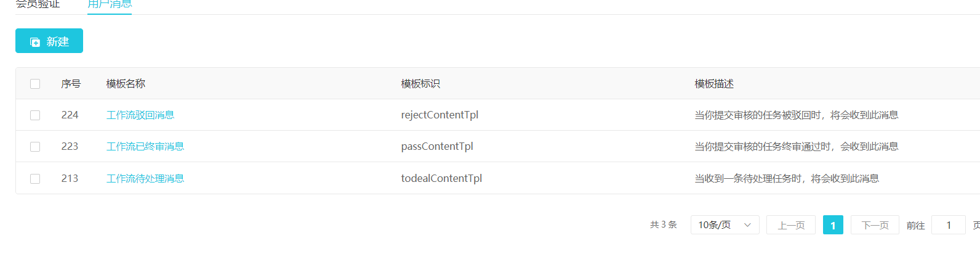The height and width of the screenshot is (259, 980).
Task: Switch to the 会员验证 tab
Action: point(38,4)
